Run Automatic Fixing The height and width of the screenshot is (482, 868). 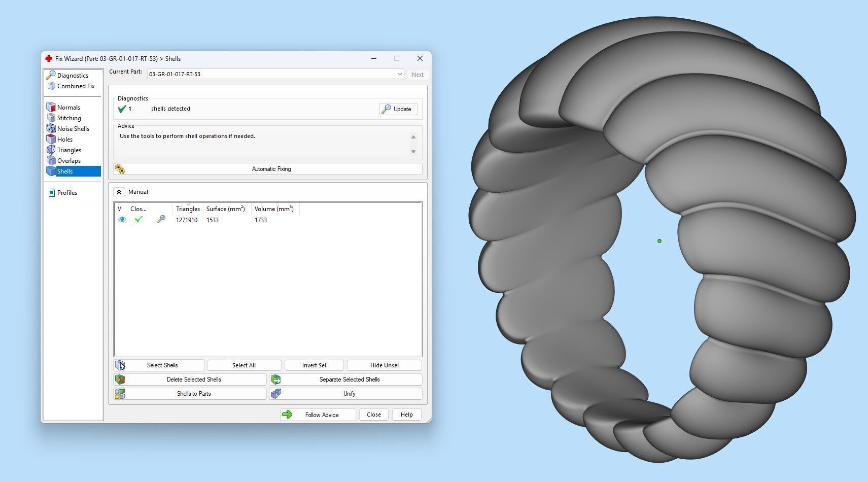268,169
